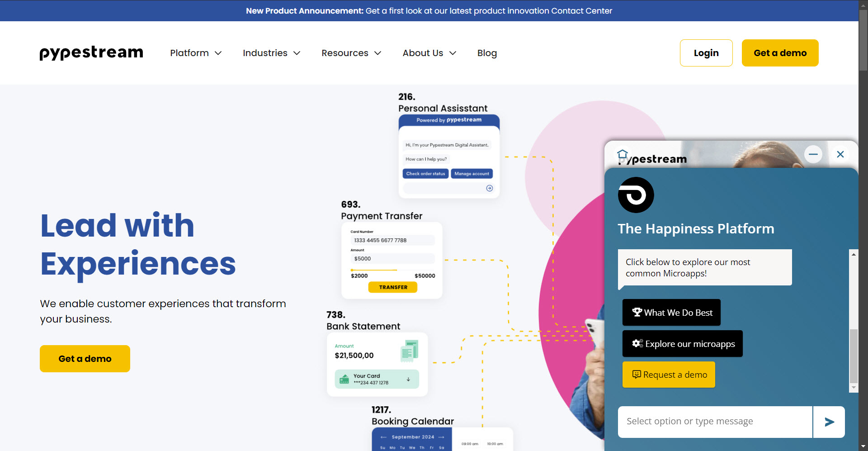Viewport: 868px width, 451px height.
Task: Click the round Pypestream bot avatar
Action: [x=636, y=195]
